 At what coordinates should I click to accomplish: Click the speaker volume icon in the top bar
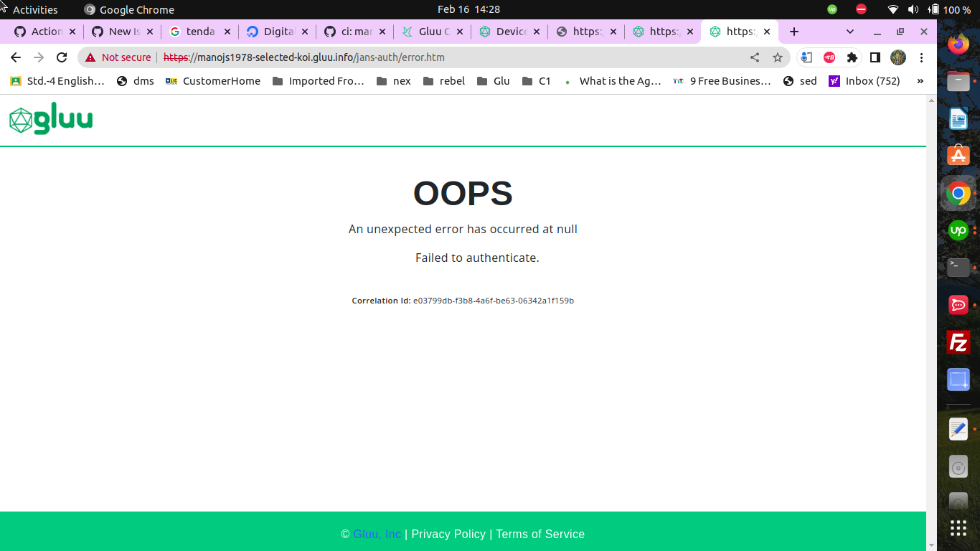(913, 9)
